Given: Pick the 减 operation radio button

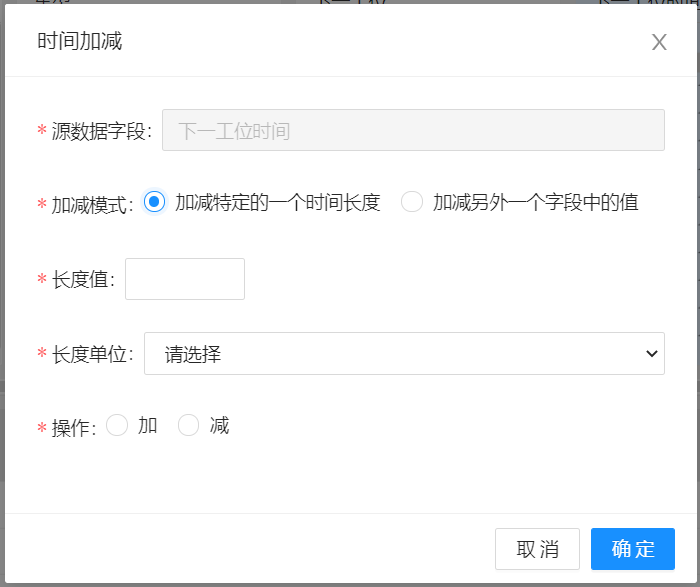Looking at the screenshot, I should click(x=188, y=426).
